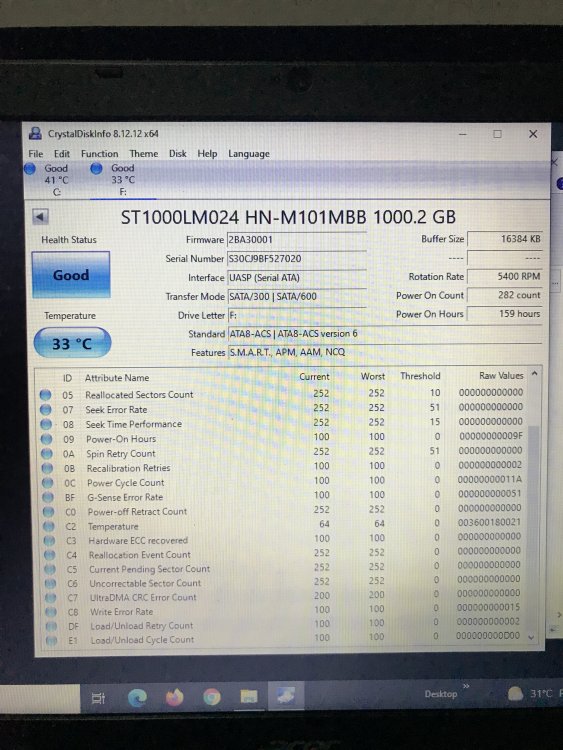Click the Buffer Size value 16384 KB
The width and height of the screenshot is (563, 750).
tap(505, 239)
